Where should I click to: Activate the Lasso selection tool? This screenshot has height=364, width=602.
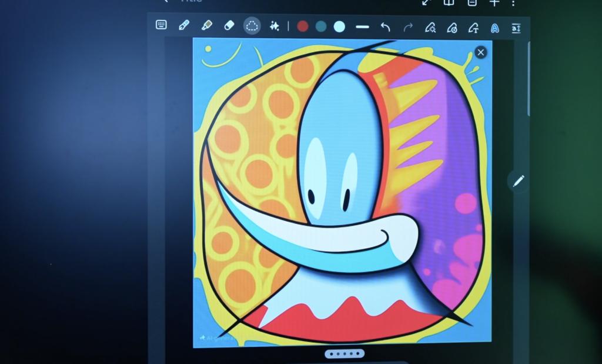(252, 26)
